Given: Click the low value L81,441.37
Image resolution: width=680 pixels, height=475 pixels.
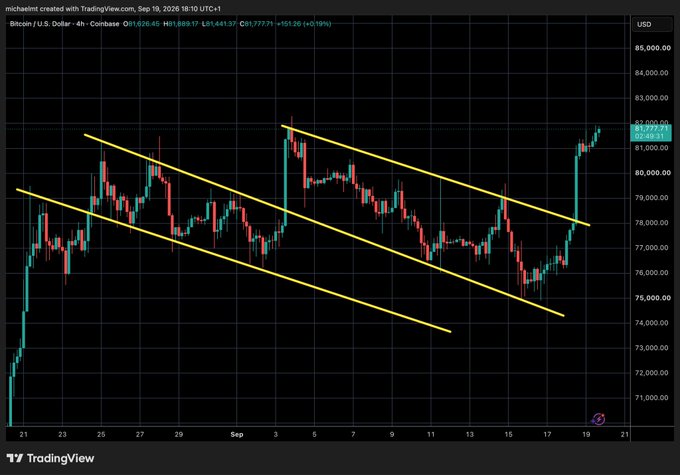Looking at the screenshot, I should coord(219,24).
